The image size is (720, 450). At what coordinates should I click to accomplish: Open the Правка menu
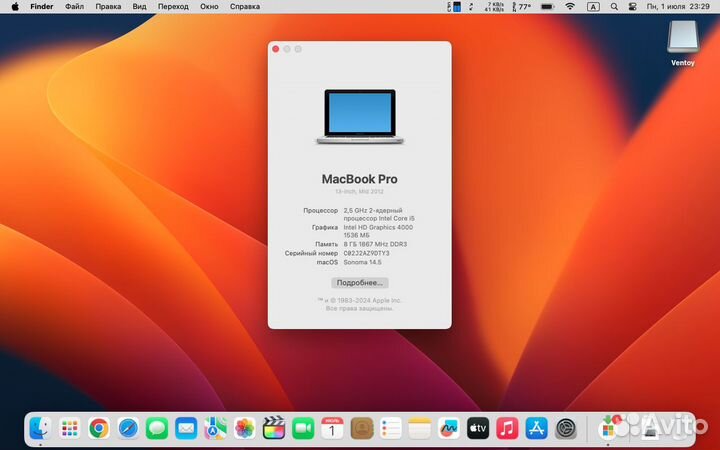[108, 6]
